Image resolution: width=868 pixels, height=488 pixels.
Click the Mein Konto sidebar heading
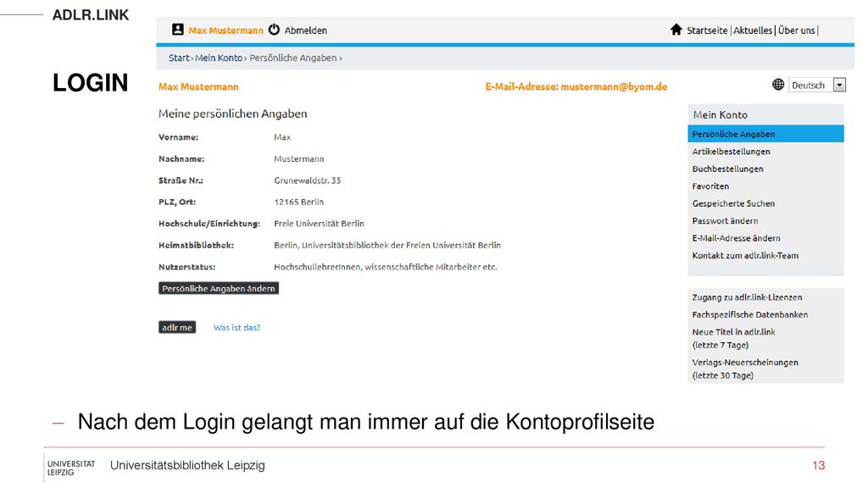721,114
